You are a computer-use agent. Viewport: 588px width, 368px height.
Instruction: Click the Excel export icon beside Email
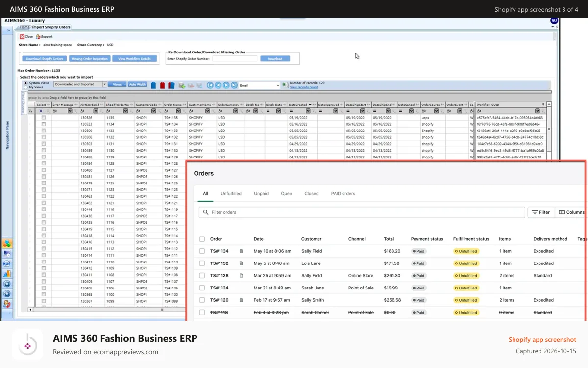285,85
